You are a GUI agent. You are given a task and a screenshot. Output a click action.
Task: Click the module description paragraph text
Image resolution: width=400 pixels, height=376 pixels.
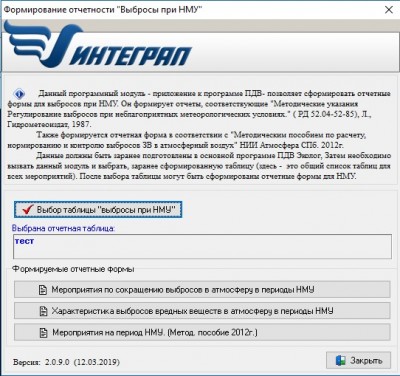click(x=199, y=135)
